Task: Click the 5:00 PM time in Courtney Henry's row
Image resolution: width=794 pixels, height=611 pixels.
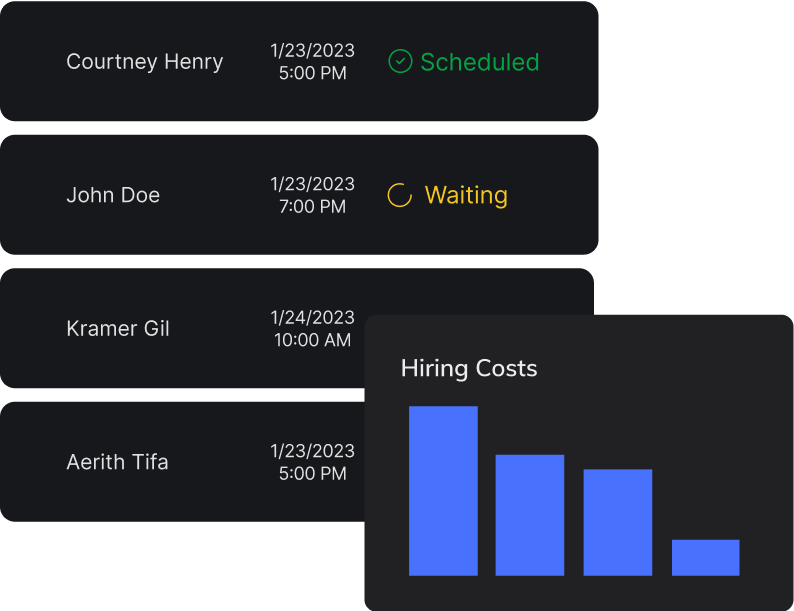Action: pos(312,73)
